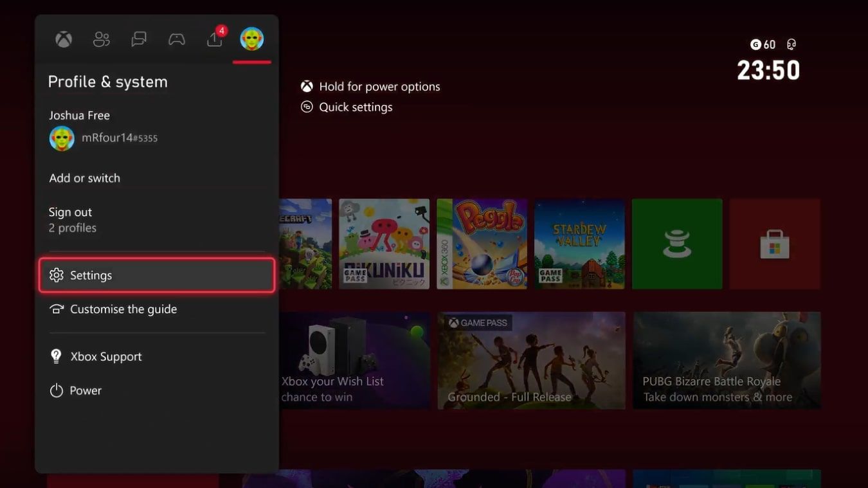This screenshot has height=488, width=868.
Task: Open the friends list icon
Action: tap(100, 39)
